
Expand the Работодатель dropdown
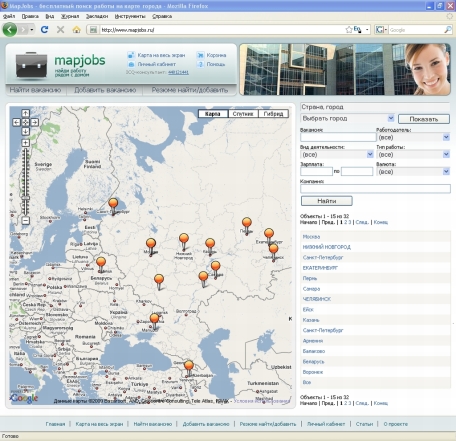[413, 137]
